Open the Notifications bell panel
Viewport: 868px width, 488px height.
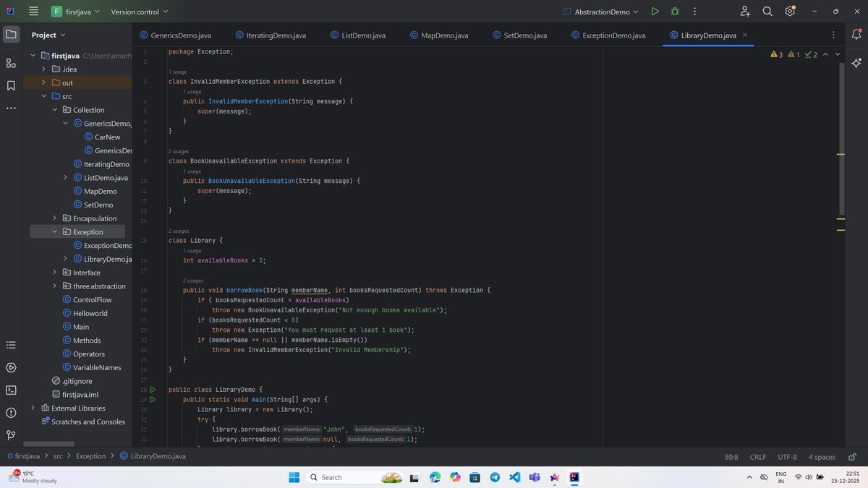click(856, 35)
